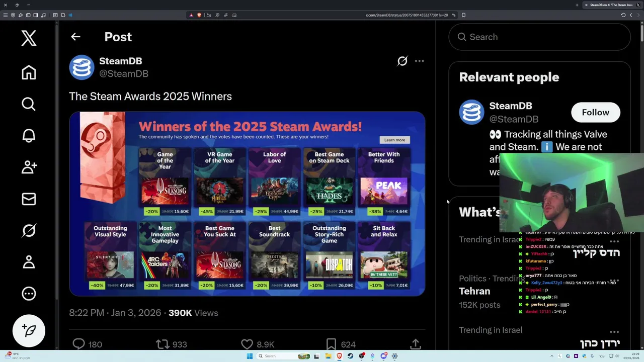Open Profile icon in sidebar
The image size is (644, 362).
tap(29, 262)
